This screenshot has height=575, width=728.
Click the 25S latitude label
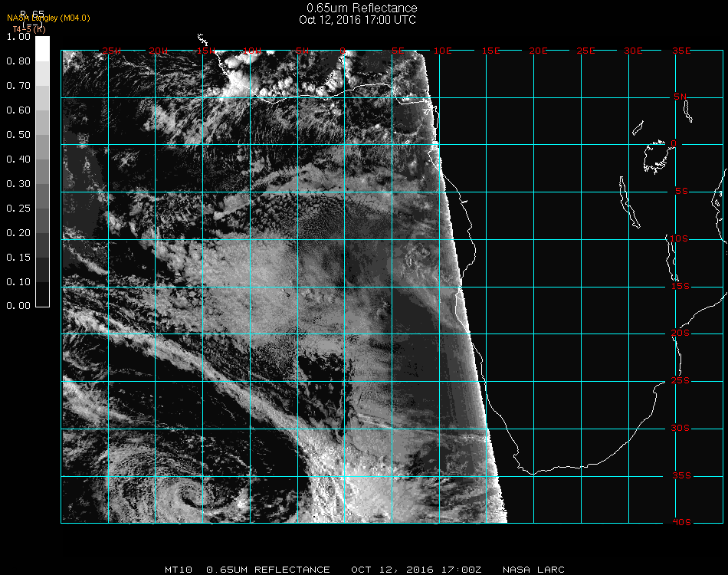click(x=680, y=380)
